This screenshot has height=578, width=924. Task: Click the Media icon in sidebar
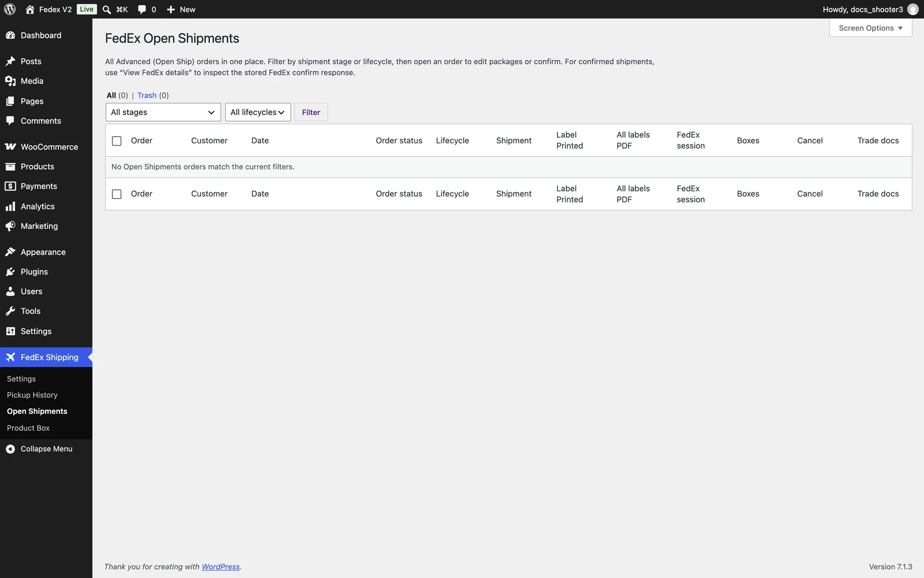pos(10,81)
